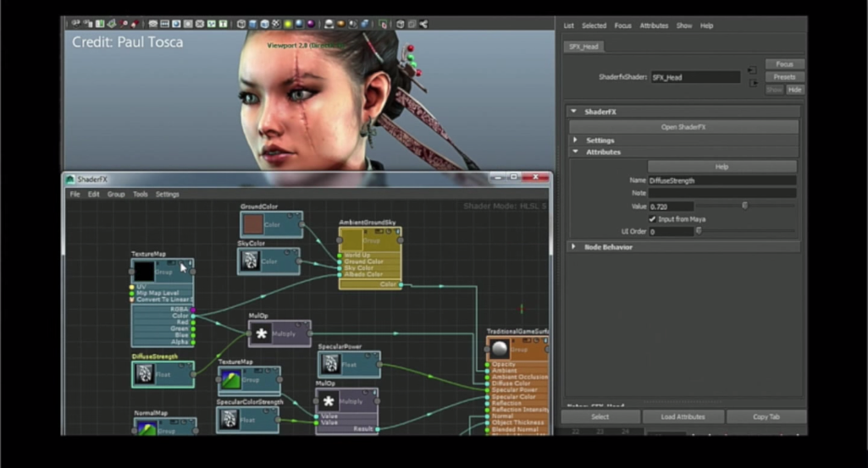Click the Value slider handle
868x468 pixels.
[x=745, y=206]
